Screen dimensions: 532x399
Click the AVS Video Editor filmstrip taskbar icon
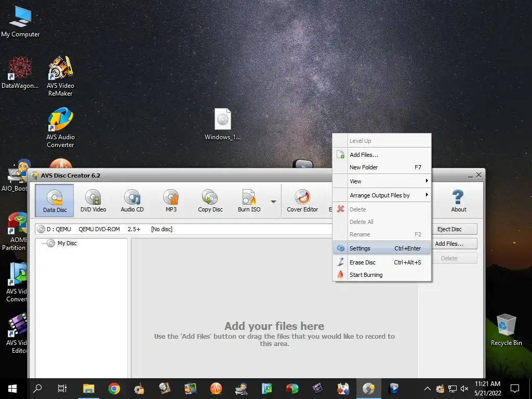pos(317,389)
